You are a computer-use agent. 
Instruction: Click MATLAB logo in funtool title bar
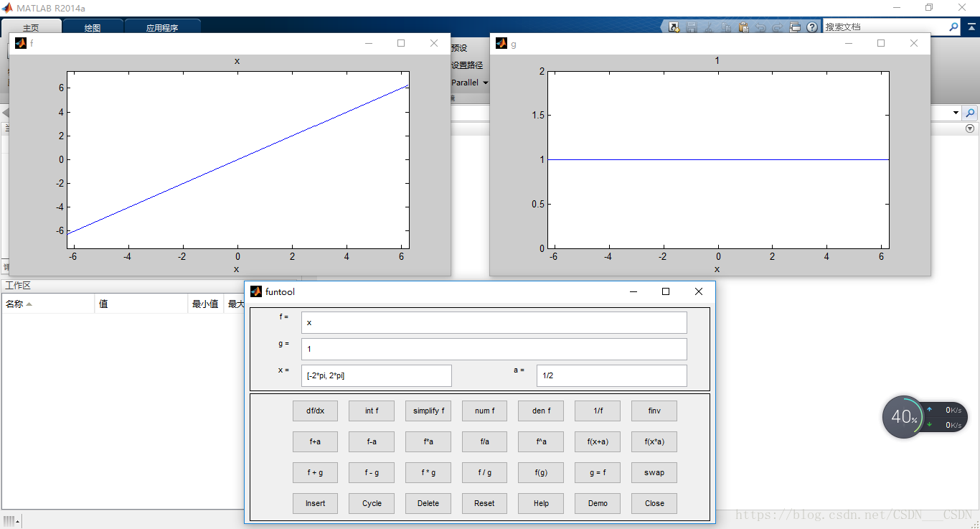coord(256,291)
